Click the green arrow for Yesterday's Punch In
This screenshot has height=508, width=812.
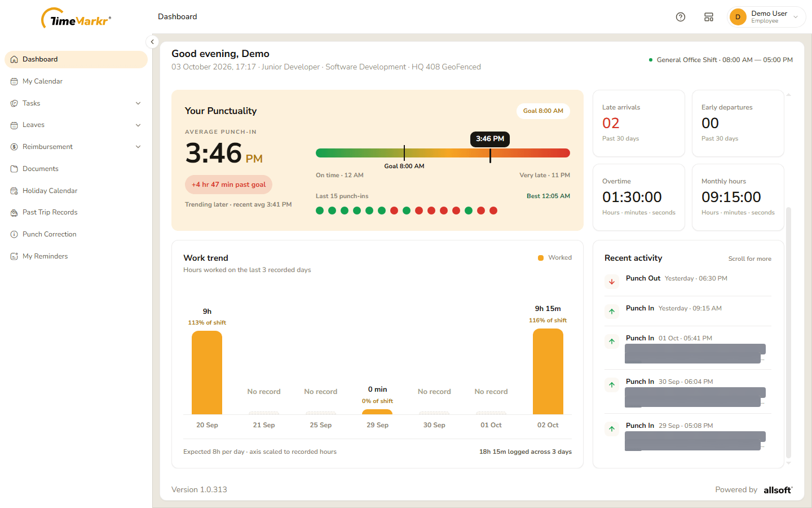(612, 312)
